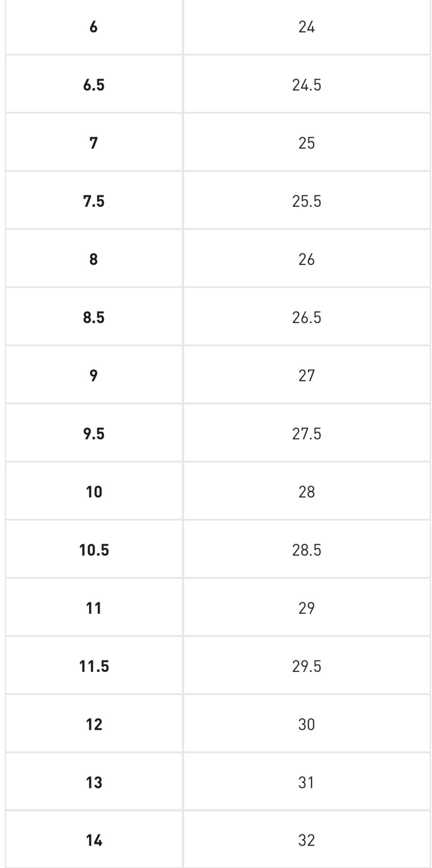Click the bold size 7 cell
This screenshot has width=432, height=868.
[94, 144]
